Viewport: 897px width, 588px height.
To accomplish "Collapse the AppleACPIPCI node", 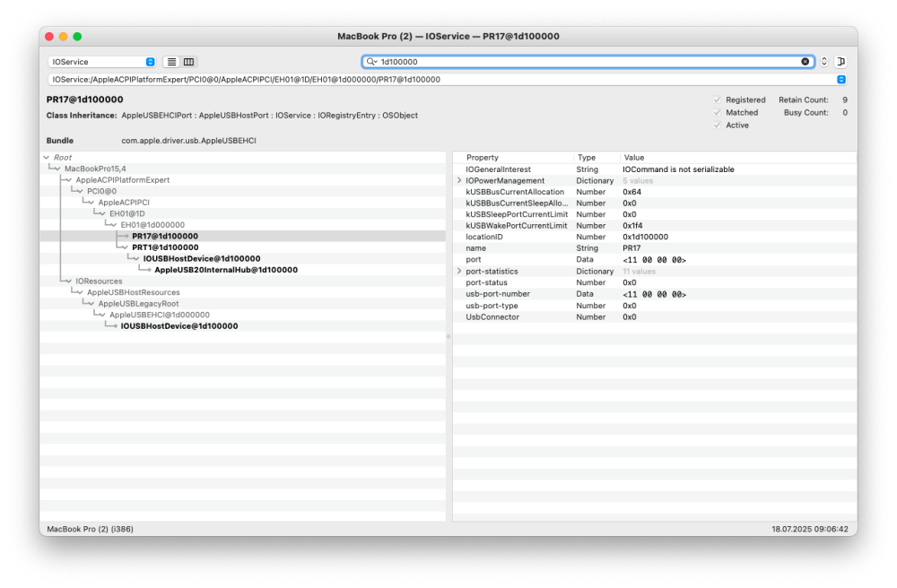I will (91, 203).
